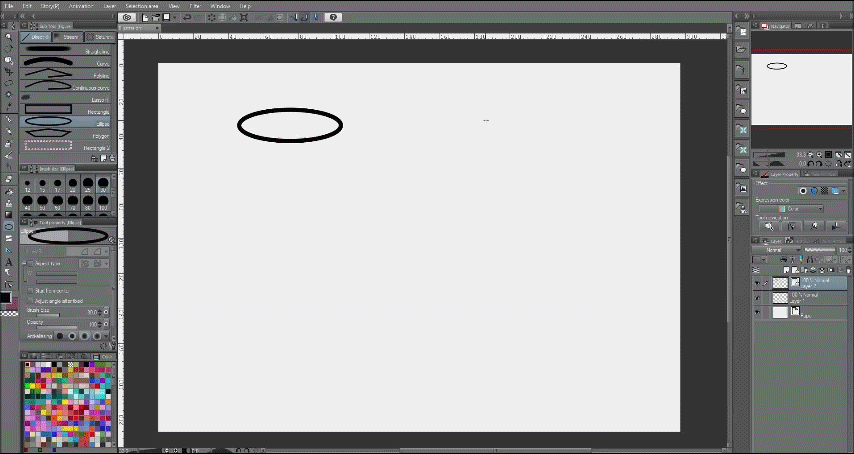Open the Clip Studio launcher icon

[x=127, y=17]
